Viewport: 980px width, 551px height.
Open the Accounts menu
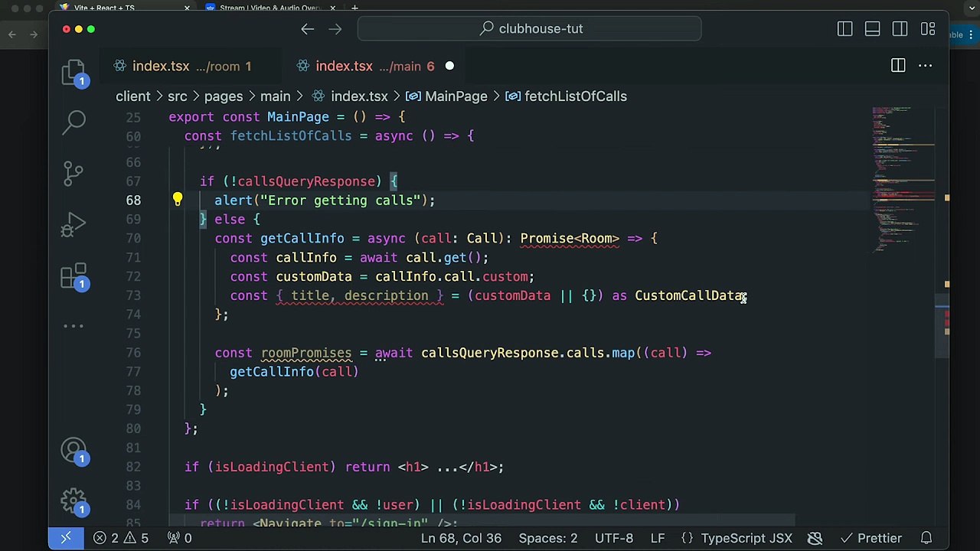tap(74, 450)
